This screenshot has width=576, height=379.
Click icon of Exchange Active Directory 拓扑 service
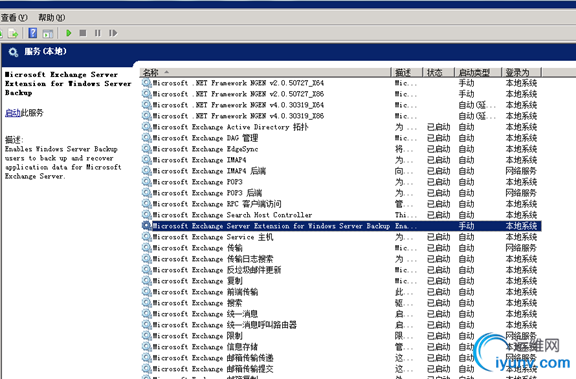pyautogui.click(x=147, y=127)
